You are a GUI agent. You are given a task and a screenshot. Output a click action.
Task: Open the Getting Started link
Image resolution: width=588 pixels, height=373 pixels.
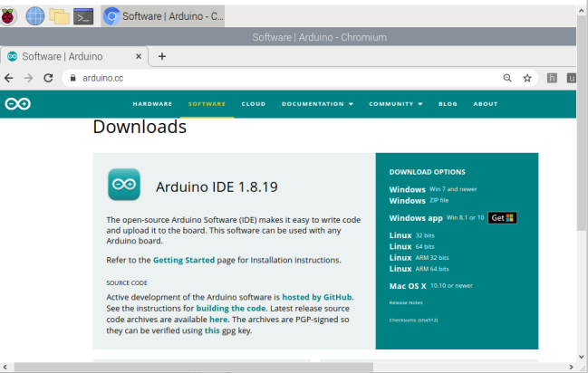click(184, 260)
